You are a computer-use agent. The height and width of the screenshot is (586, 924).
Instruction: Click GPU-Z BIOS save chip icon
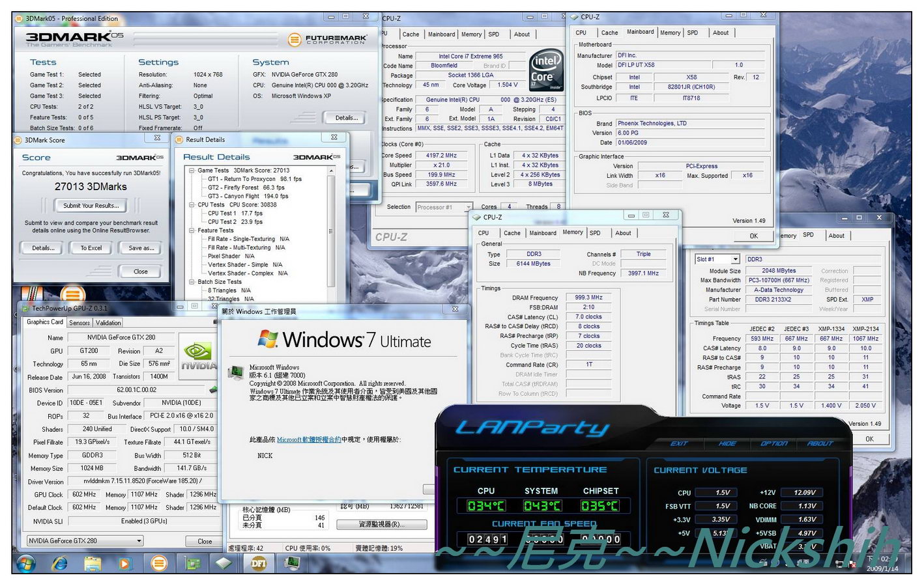pyautogui.click(x=212, y=389)
